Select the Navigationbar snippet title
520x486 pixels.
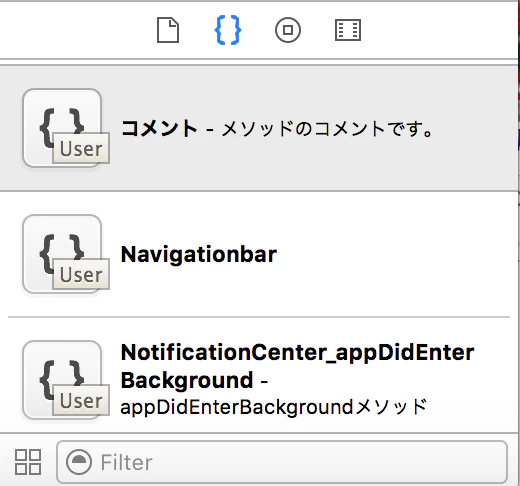click(199, 255)
